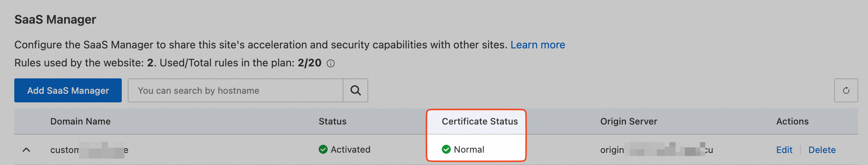Edit the custom domain entry
This screenshot has width=868, height=165.
pyautogui.click(x=784, y=150)
